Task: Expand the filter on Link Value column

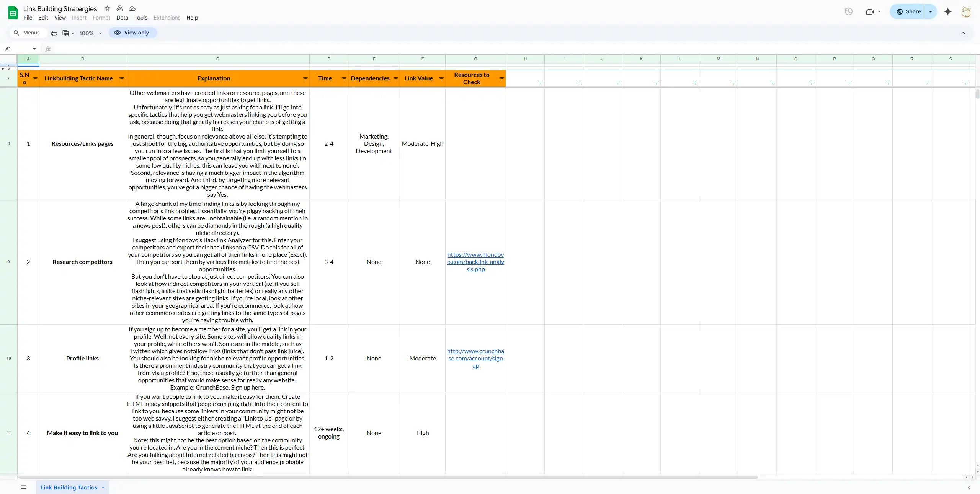Action: coord(441,78)
